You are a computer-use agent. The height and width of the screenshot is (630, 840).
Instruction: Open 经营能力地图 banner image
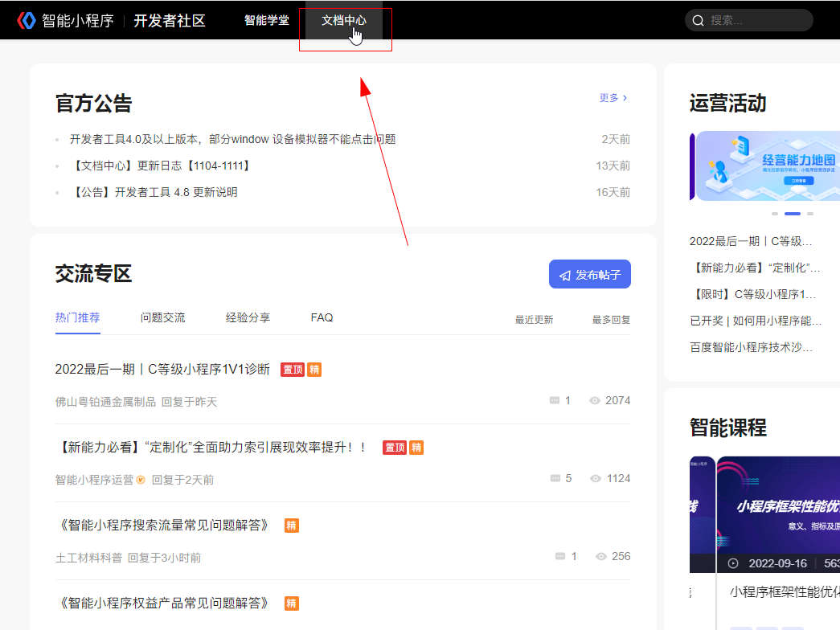tap(768, 166)
